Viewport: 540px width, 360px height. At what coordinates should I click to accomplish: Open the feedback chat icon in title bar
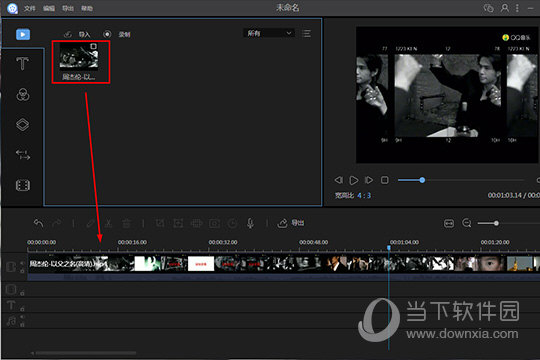click(488, 8)
